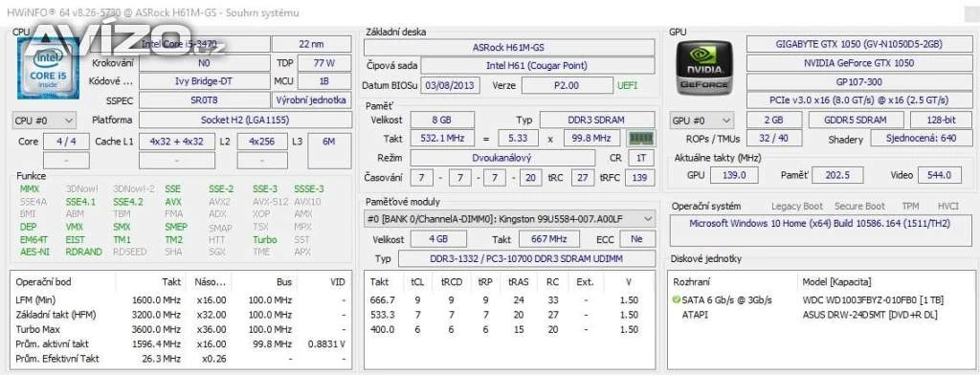Click the Výrobní jednotka button
Viewport: 980px width, 375px height.
point(312,100)
